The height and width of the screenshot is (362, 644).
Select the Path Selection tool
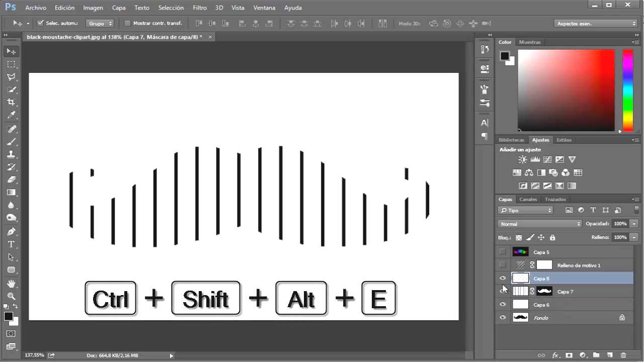pyautogui.click(x=11, y=257)
